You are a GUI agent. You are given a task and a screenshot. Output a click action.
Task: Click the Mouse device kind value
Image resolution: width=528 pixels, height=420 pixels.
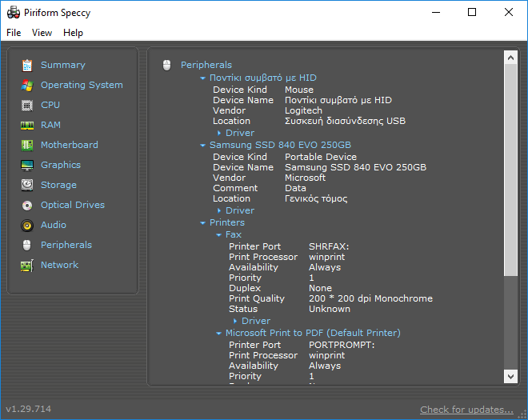click(x=299, y=90)
